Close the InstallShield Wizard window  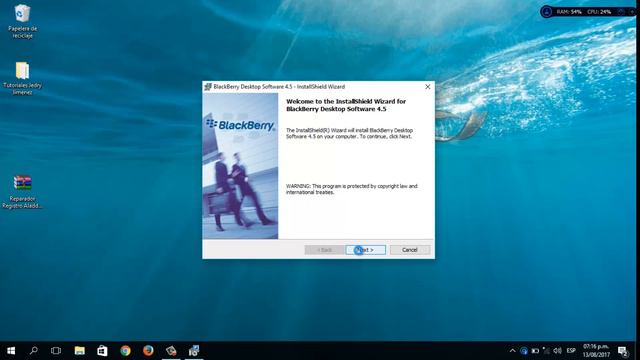428,87
